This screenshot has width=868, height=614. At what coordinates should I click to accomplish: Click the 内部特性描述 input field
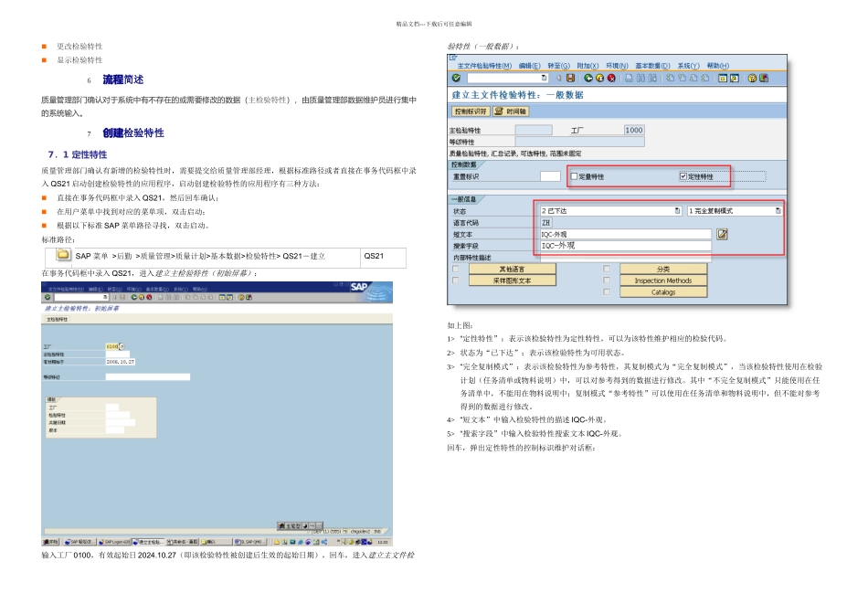click(626, 257)
